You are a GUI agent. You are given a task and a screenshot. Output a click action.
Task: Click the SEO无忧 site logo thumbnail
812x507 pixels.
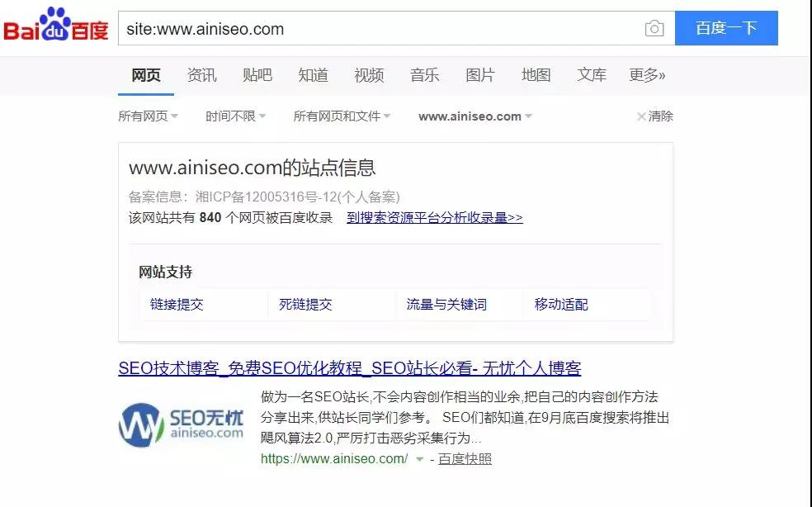click(x=182, y=425)
